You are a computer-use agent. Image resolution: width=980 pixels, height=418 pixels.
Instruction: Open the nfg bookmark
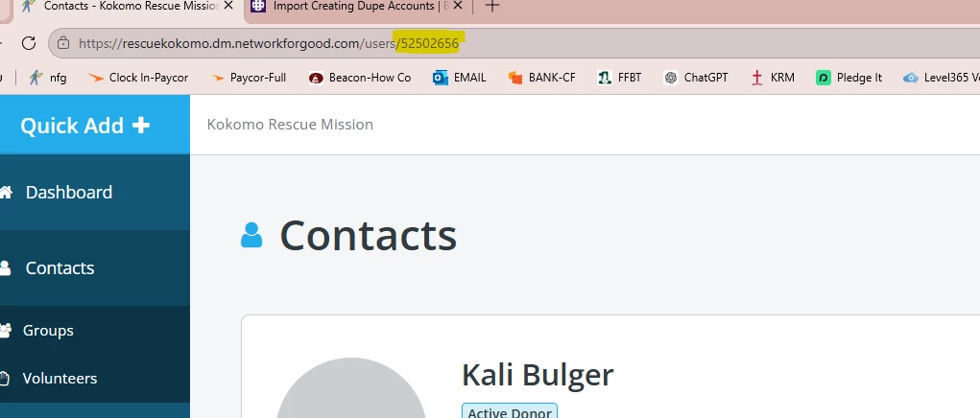click(48, 78)
